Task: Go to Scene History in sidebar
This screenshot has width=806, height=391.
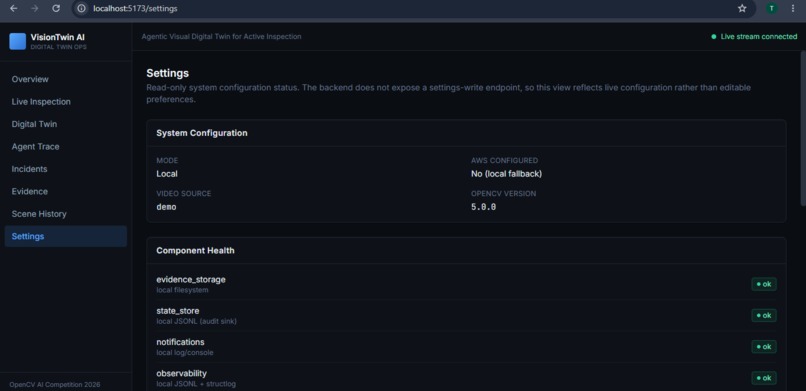Action: click(x=66, y=214)
